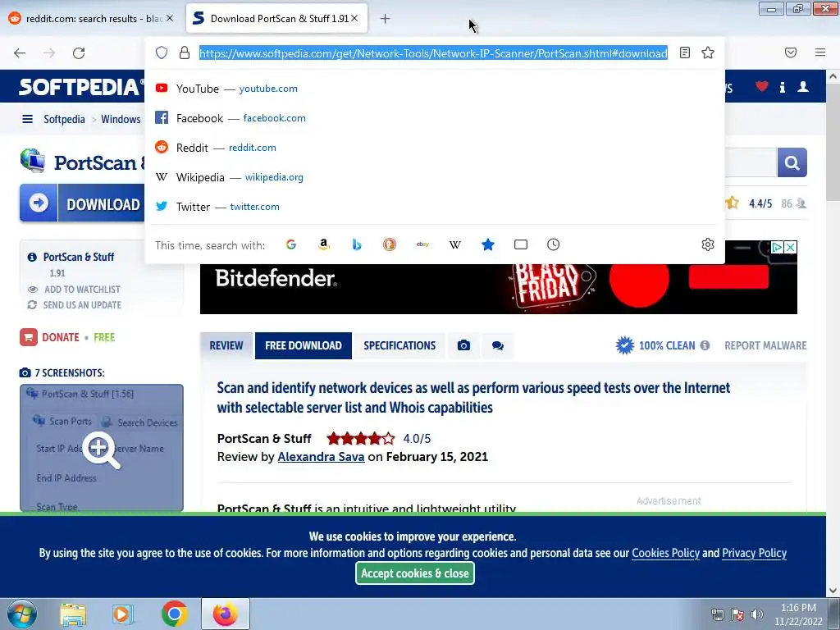Image resolution: width=840 pixels, height=630 pixels.
Task: Click the info 'i' icon in Softpedia header
Action: pyautogui.click(x=783, y=87)
